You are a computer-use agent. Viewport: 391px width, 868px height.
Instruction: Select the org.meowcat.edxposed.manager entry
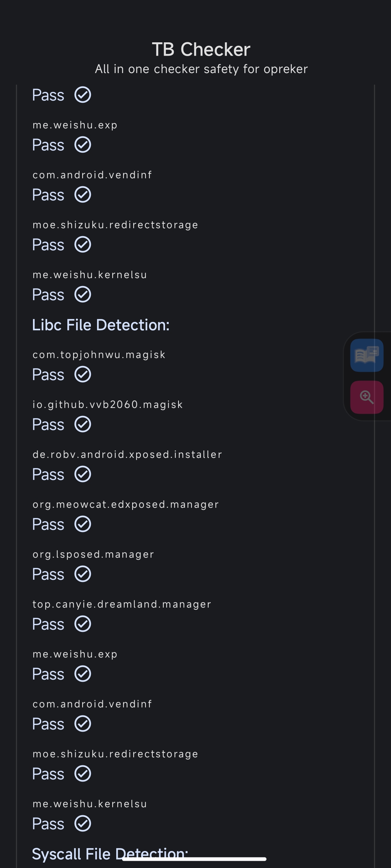(126, 505)
